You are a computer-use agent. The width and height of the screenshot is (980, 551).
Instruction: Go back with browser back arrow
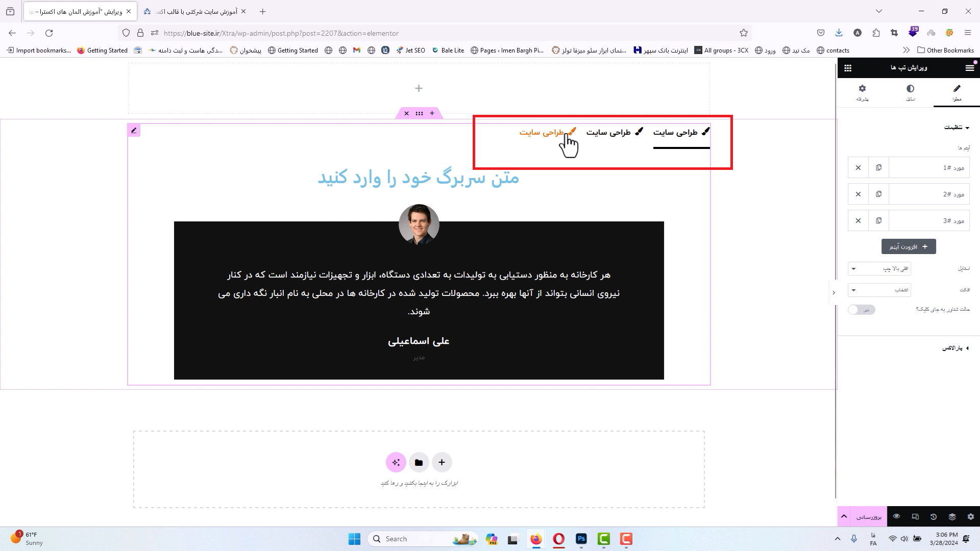(x=12, y=33)
